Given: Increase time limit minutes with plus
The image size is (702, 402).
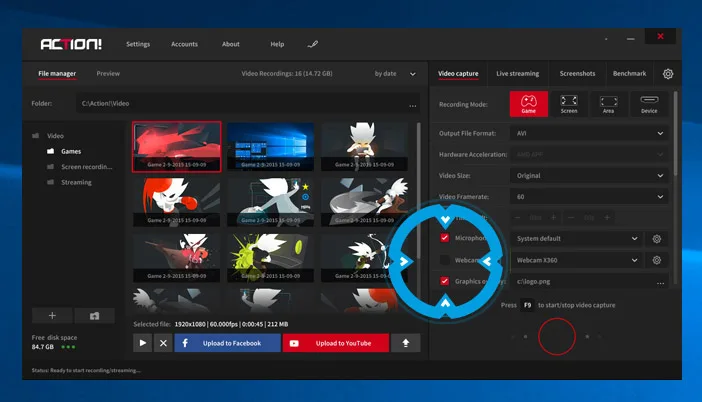Looking at the screenshot, I should [x=553, y=217].
